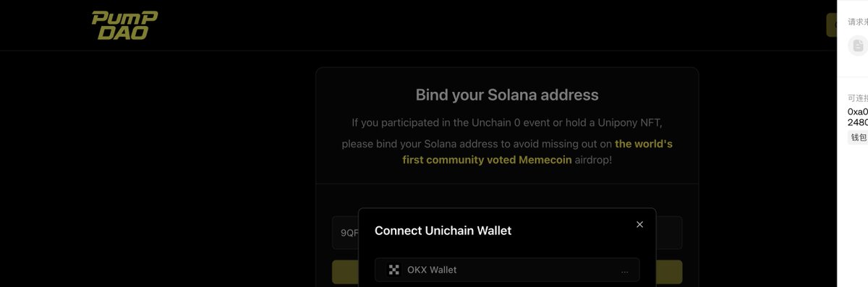Viewport: 868px width, 287px height.
Task: Select the 0xa0 wallet address in the side panel
Action: point(858,117)
